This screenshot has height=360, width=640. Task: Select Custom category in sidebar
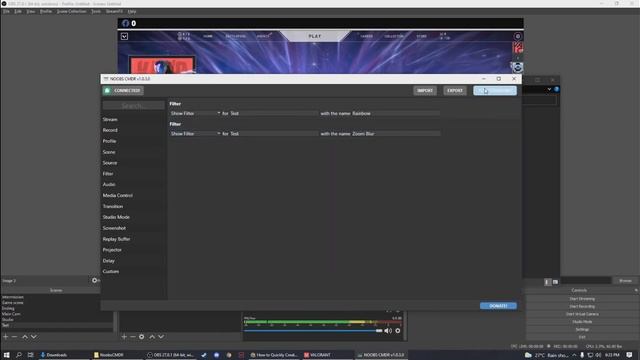pos(111,271)
